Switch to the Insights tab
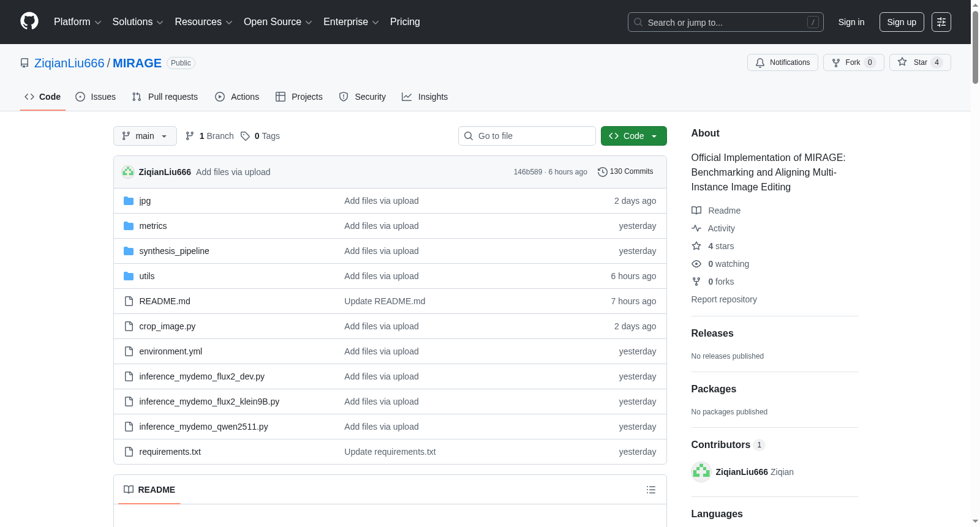 pos(425,97)
